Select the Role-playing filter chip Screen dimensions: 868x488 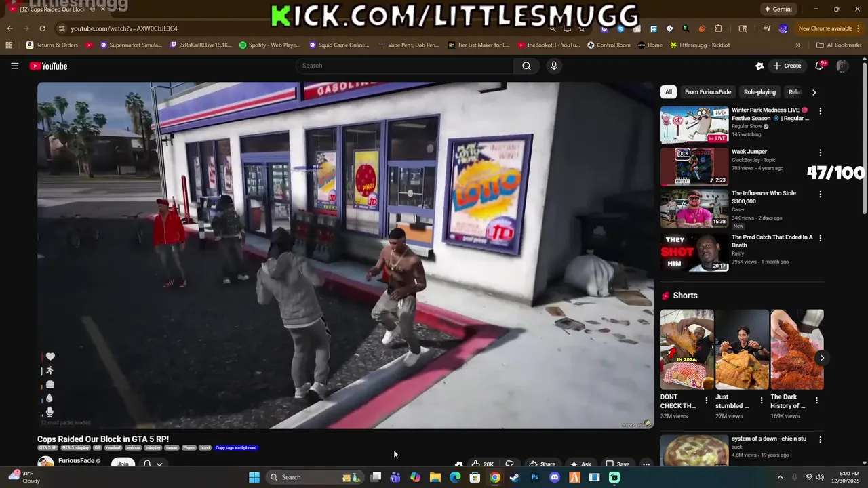point(759,92)
